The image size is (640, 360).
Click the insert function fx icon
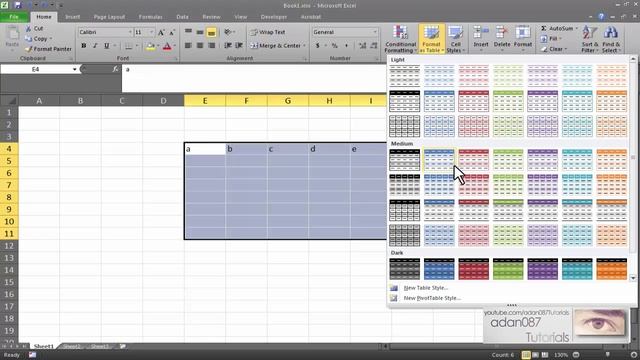[115, 69]
